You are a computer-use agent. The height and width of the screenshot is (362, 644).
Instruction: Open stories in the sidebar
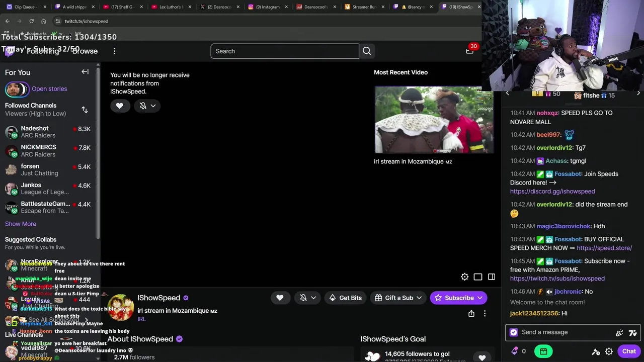[49, 89]
